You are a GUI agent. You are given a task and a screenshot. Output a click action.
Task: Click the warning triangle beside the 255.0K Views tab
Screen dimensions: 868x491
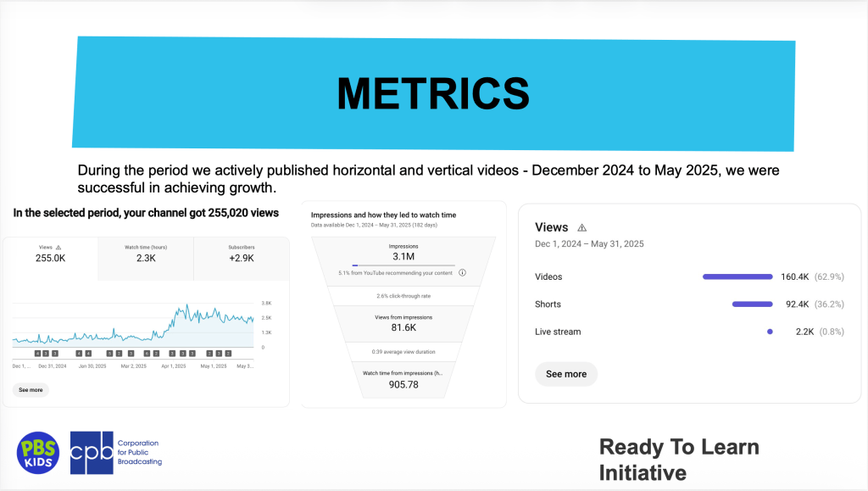(58, 248)
